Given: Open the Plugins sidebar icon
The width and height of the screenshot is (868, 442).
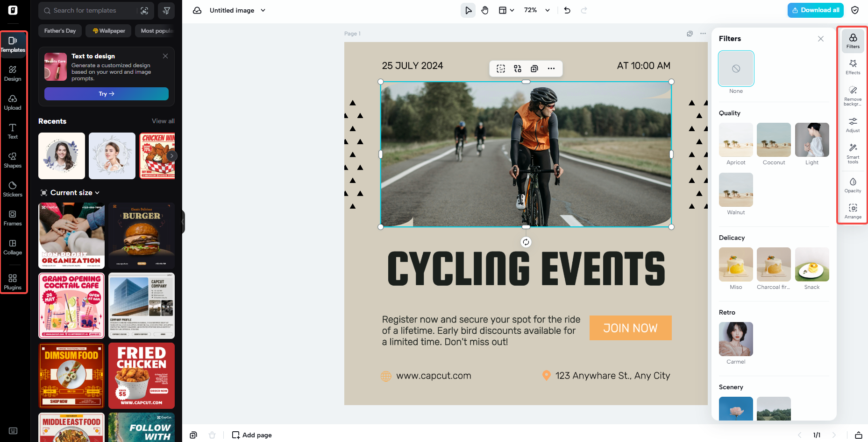Looking at the screenshot, I should pos(13,282).
